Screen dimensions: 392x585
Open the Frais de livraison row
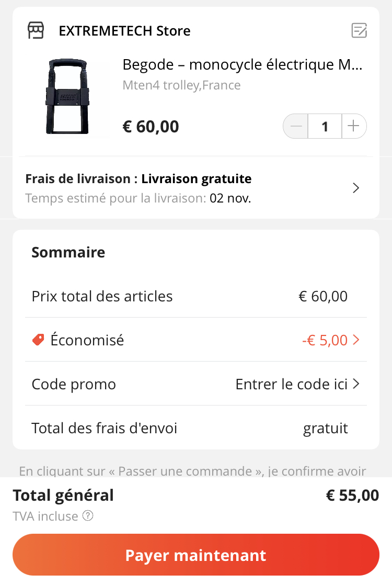click(x=196, y=188)
